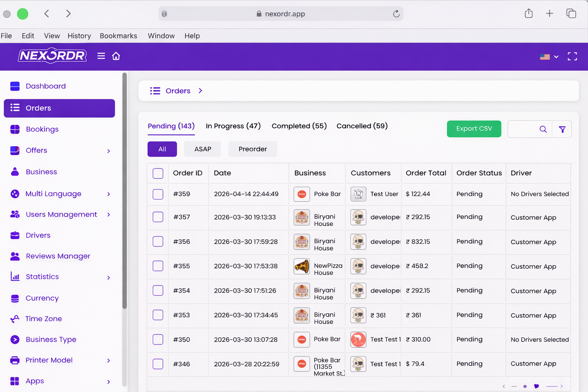Viewport: 588px width, 392px height.
Task: Go back with browser back arrow
Action: point(47,14)
